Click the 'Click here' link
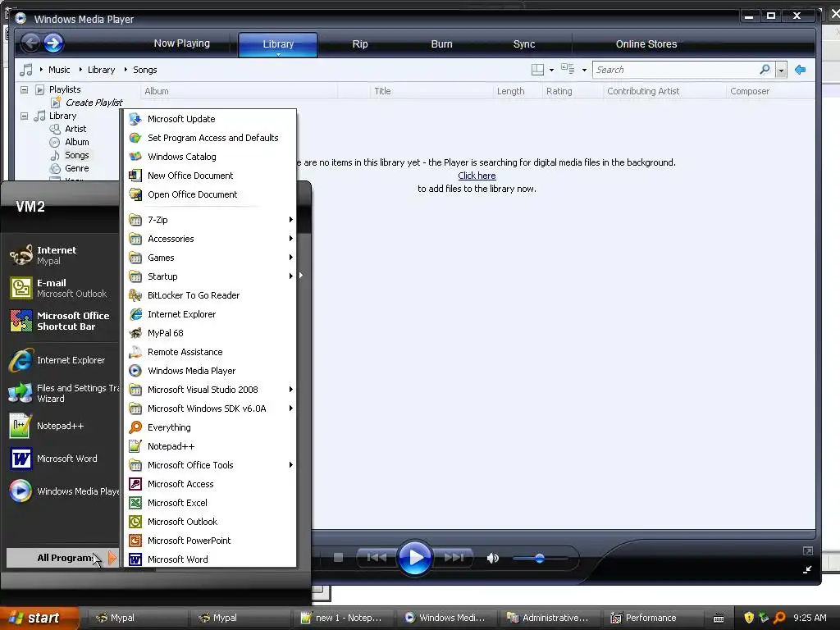Screen dimensions: 840x630 (x=477, y=176)
